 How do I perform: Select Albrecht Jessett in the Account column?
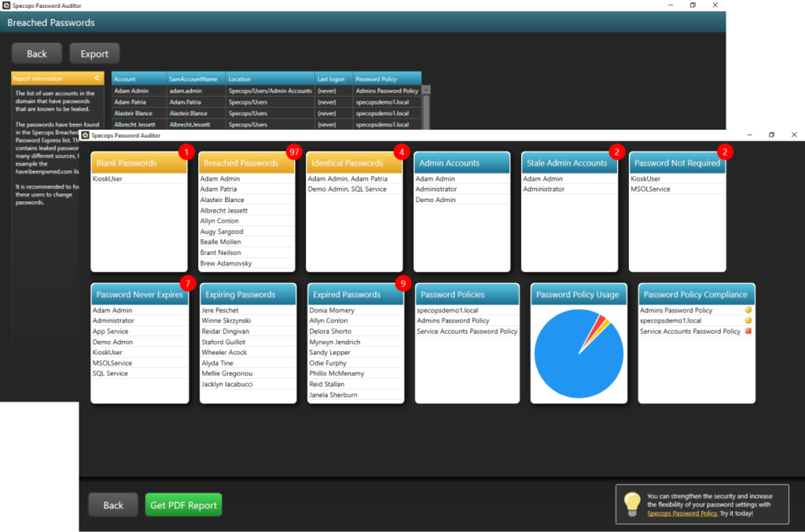(139, 124)
